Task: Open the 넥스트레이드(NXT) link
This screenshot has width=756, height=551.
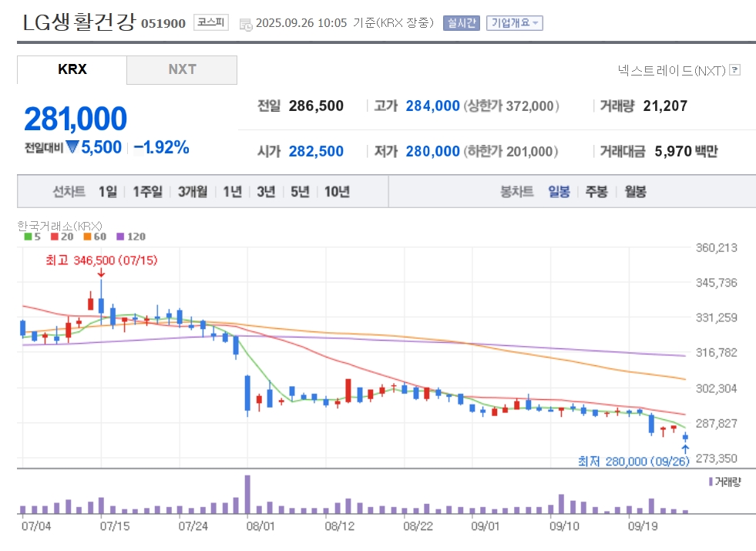Action: tap(672, 71)
